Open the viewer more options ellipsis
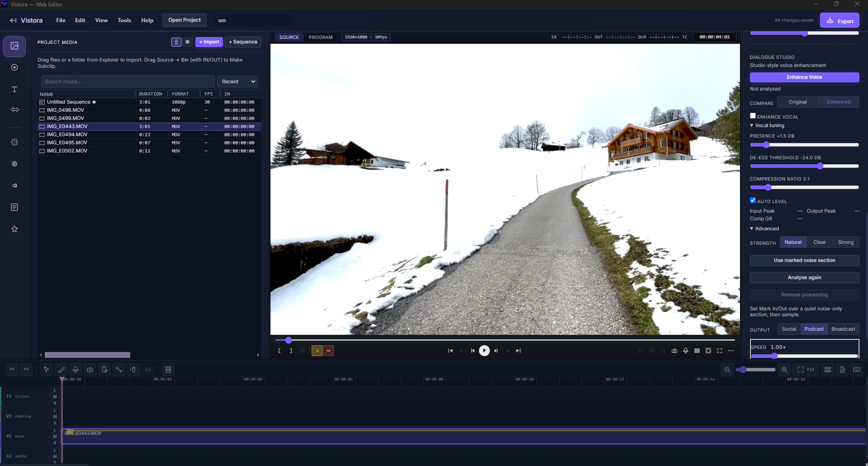This screenshot has height=466, width=868. coord(731,351)
